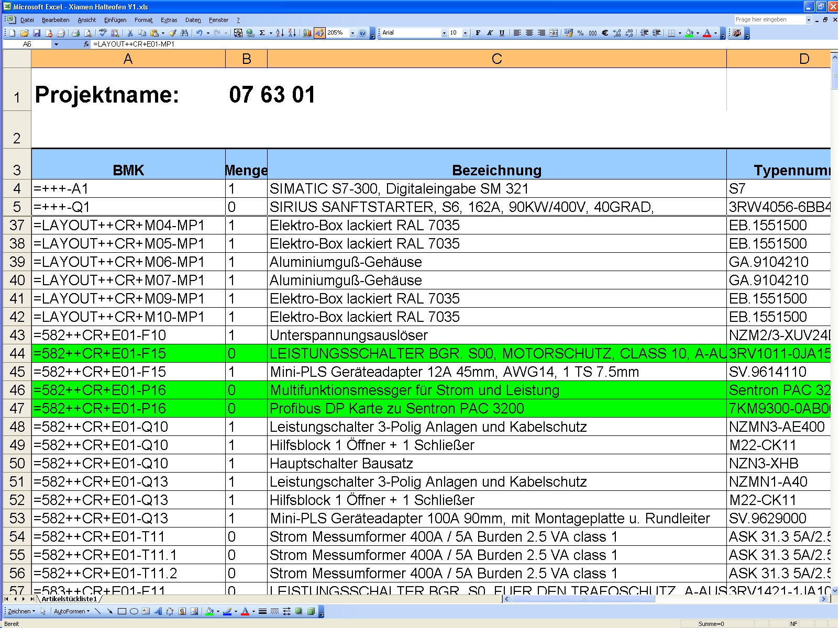
Task: Select column header A
Action: pyautogui.click(x=128, y=59)
